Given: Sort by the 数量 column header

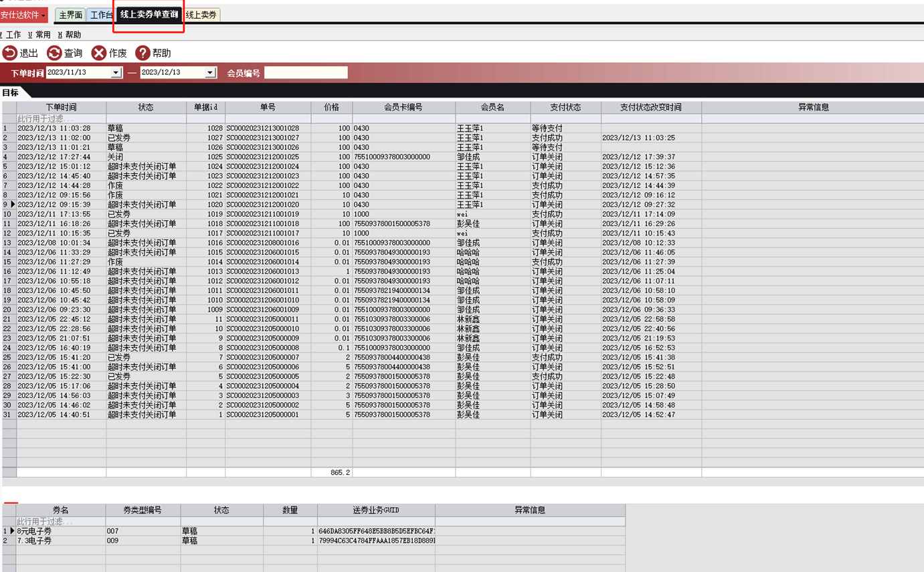Looking at the screenshot, I should pos(290,510).
